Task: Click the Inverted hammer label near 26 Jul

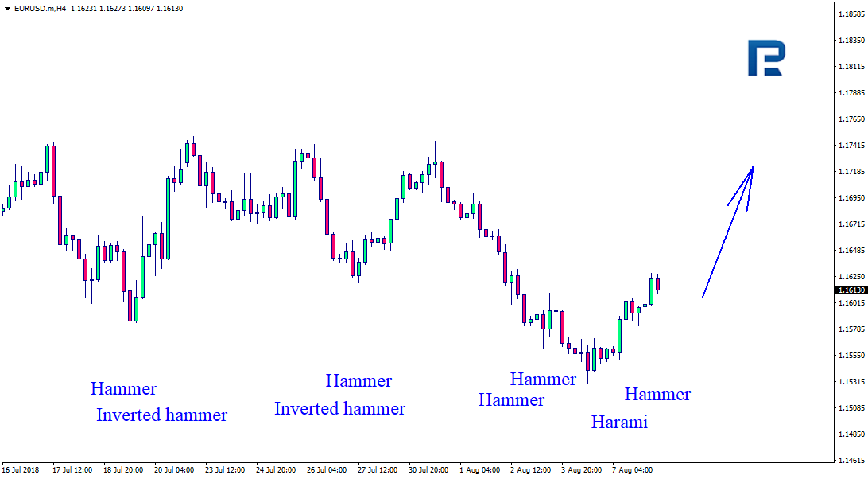Action: point(339,409)
